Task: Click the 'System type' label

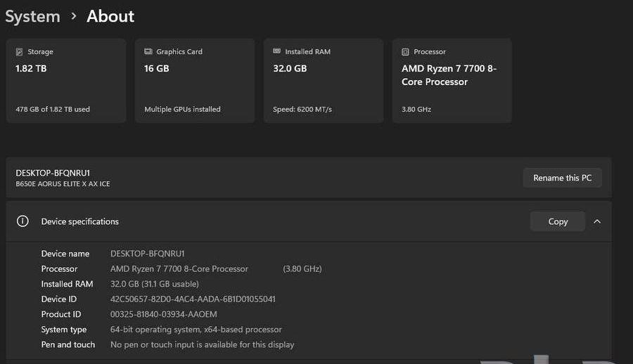Action: [x=64, y=330]
